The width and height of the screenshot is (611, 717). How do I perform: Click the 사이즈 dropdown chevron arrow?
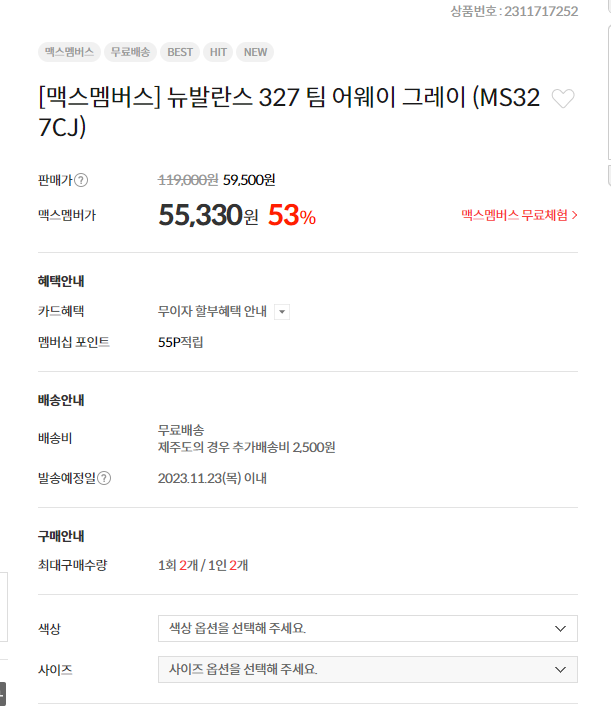(x=560, y=670)
